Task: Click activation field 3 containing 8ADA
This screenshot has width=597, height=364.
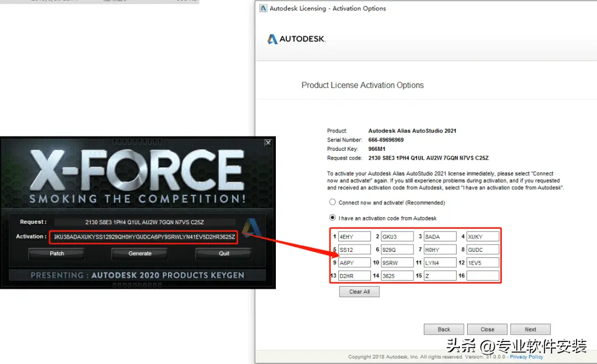Action: (440, 236)
